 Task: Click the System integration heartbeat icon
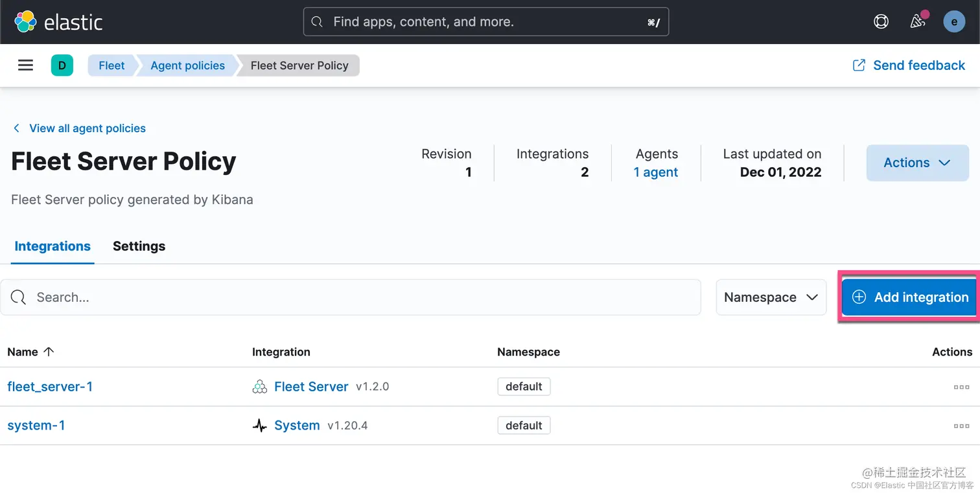[259, 426]
